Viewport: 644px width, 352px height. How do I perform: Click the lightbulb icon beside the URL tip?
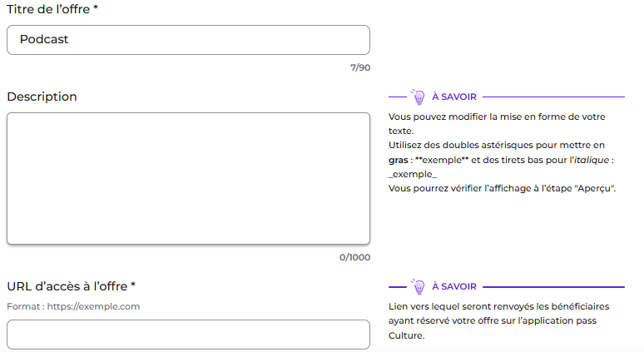419,286
